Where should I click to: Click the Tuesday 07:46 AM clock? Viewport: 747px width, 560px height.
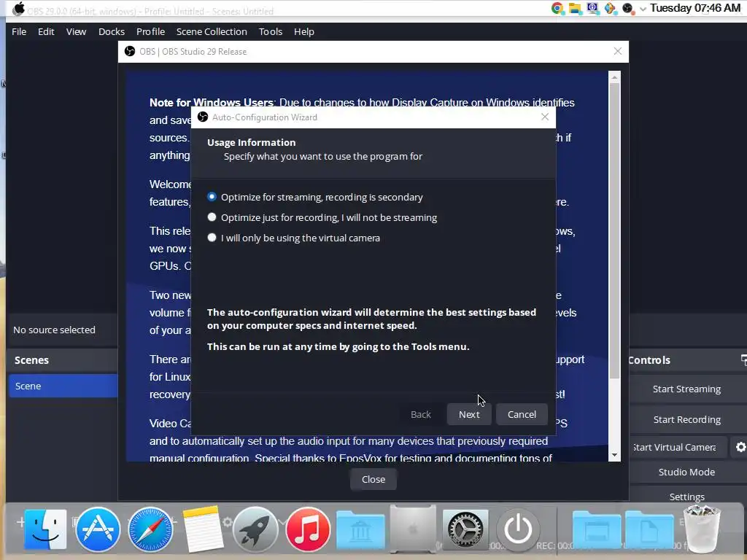[694, 8]
